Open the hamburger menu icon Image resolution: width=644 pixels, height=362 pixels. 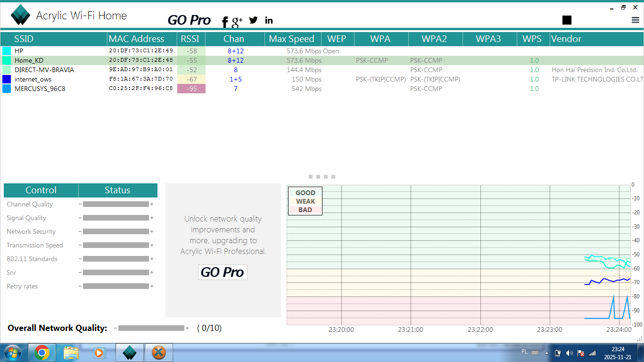pos(636,20)
